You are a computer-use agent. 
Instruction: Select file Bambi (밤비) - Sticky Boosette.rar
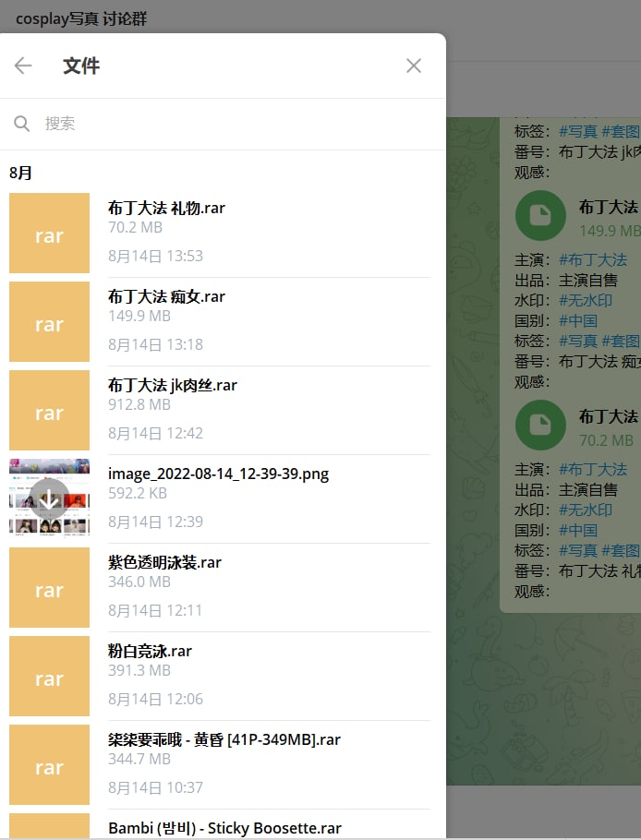[x=225, y=828]
